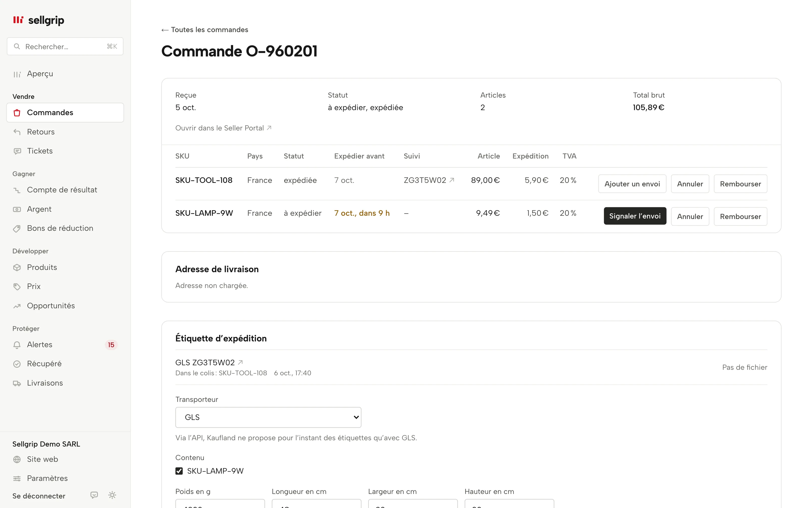Viewport: 812px width, 508px height.
Task: Go to Compte de résultat section
Action: (65, 190)
